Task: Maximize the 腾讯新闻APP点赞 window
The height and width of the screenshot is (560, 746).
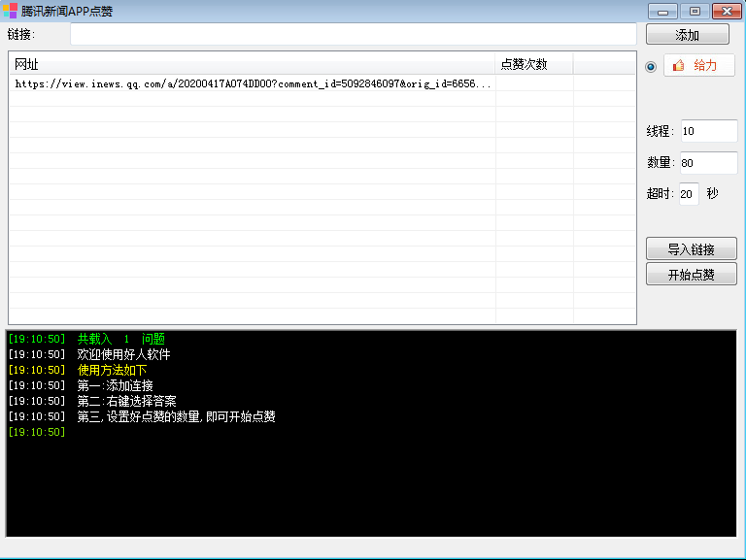Action: tap(695, 11)
